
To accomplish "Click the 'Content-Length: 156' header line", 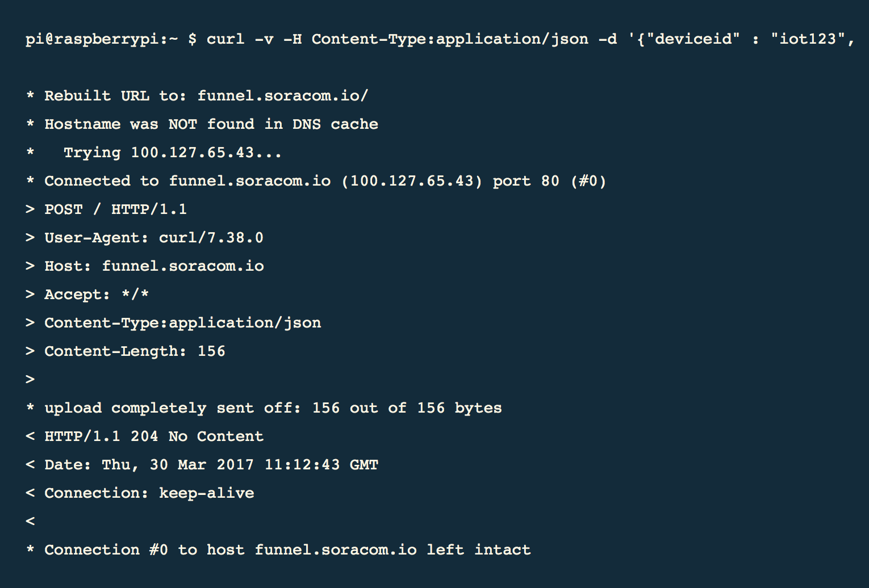I will point(135,351).
